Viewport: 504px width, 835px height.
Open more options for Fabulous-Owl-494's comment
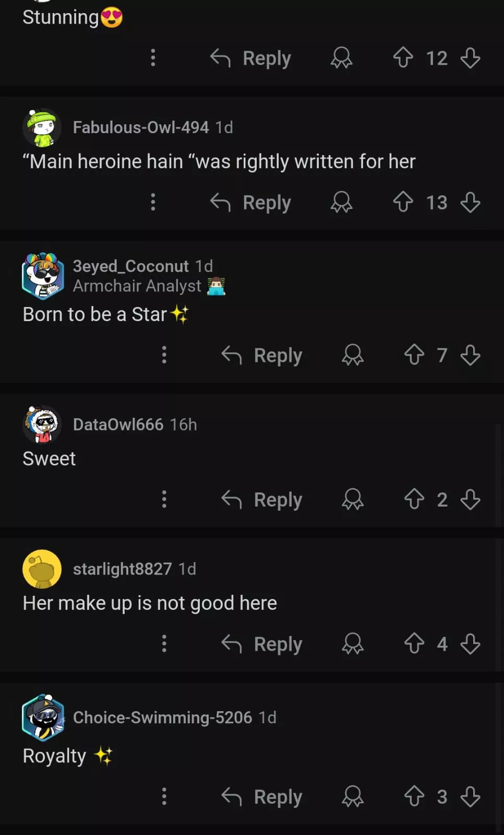point(153,202)
